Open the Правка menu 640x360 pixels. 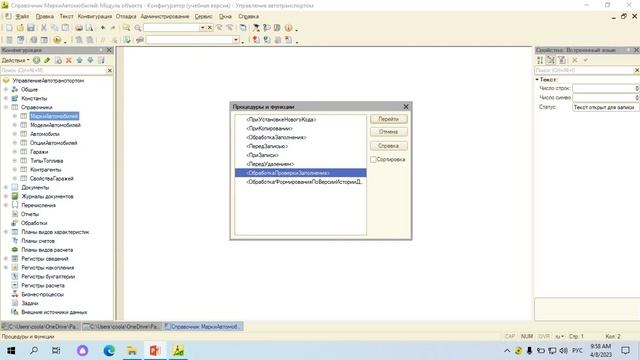[x=44, y=16]
